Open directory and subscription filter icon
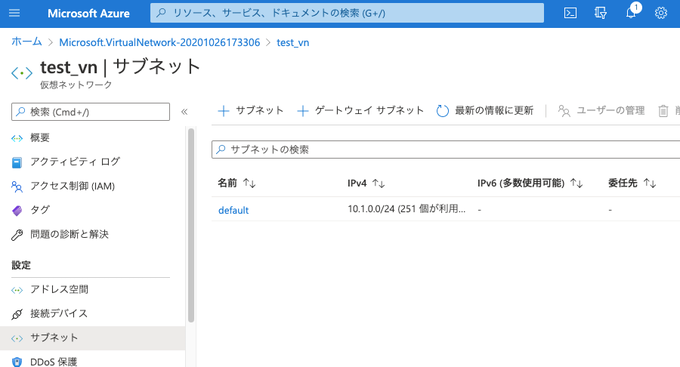 (x=601, y=13)
